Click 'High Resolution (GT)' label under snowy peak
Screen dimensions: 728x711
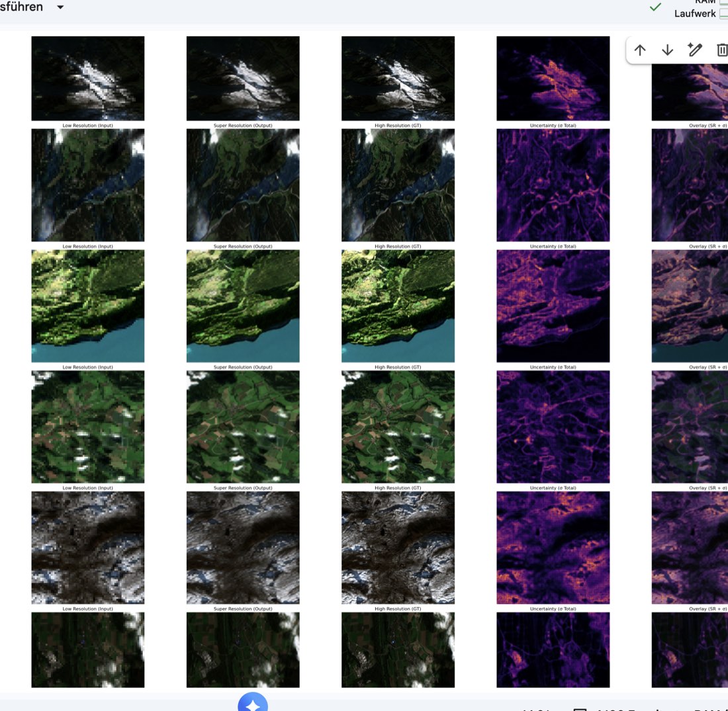[398, 125]
